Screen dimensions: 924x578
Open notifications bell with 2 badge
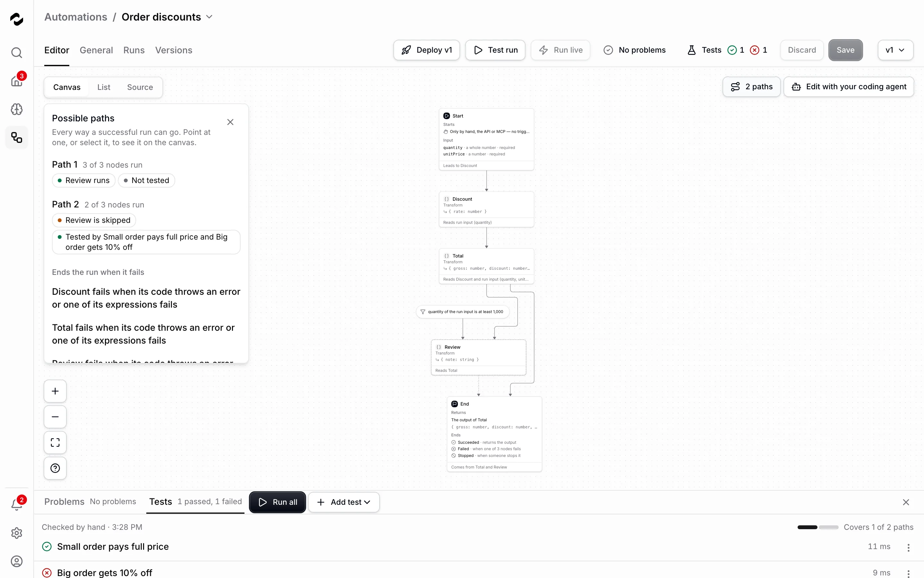click(16, 504)
